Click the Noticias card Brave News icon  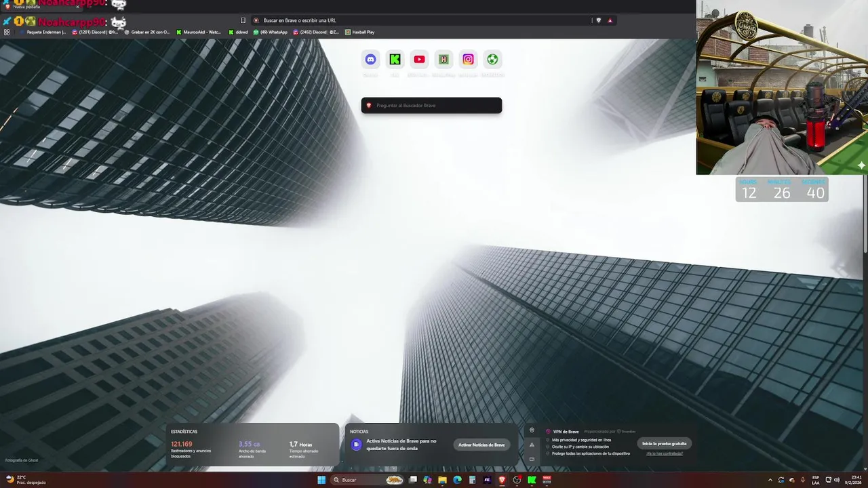(x=357, y=445)
